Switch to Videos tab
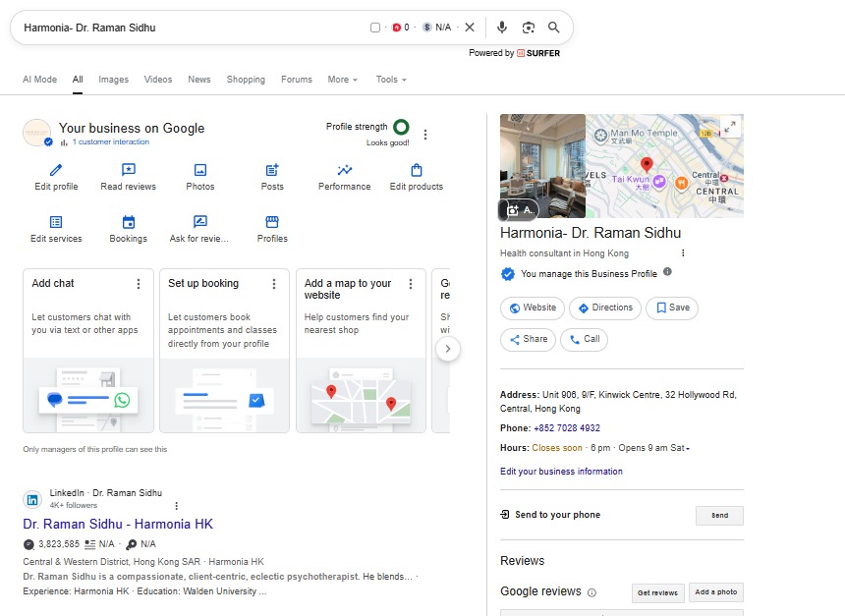This screenshot has width=845, height=616. 158,80
